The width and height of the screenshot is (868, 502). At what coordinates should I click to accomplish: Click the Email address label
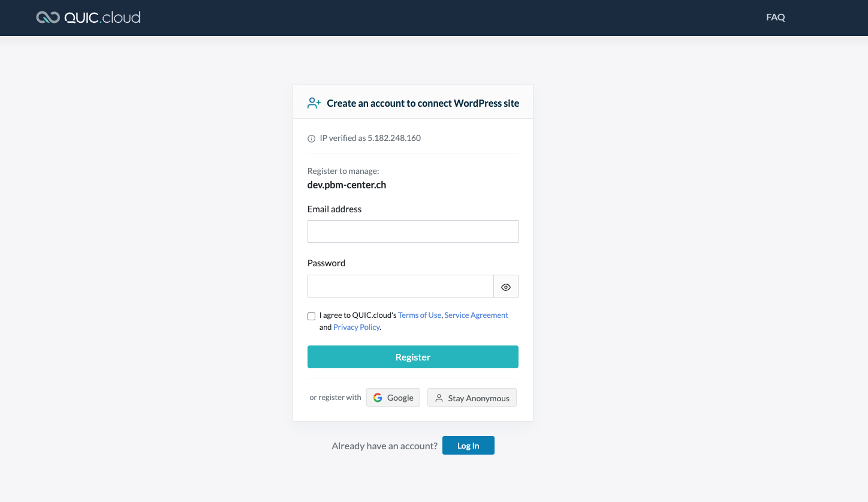[334, 209]
